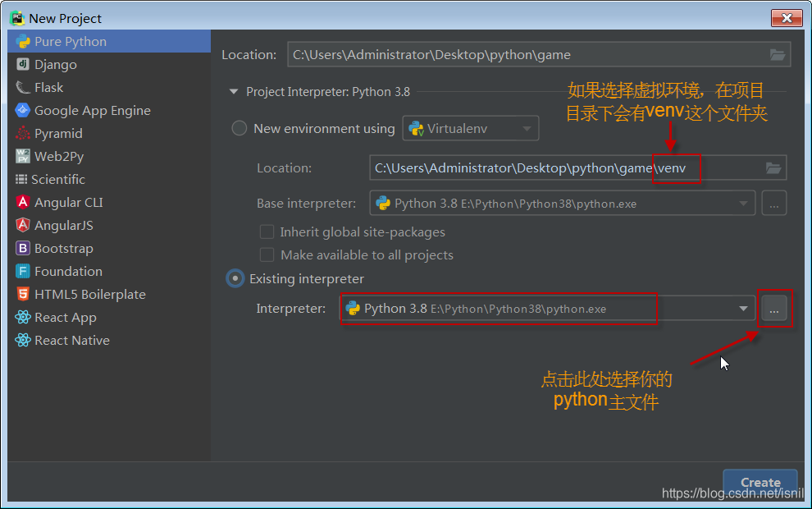Enable Inherit global site-packages checkbox
812x509 pixels.
[x=267, y=232]
